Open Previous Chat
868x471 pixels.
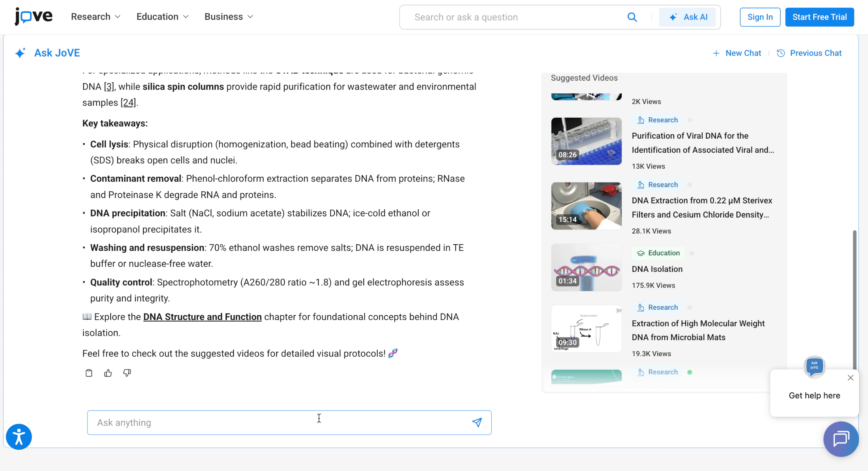tap(809, 53)
